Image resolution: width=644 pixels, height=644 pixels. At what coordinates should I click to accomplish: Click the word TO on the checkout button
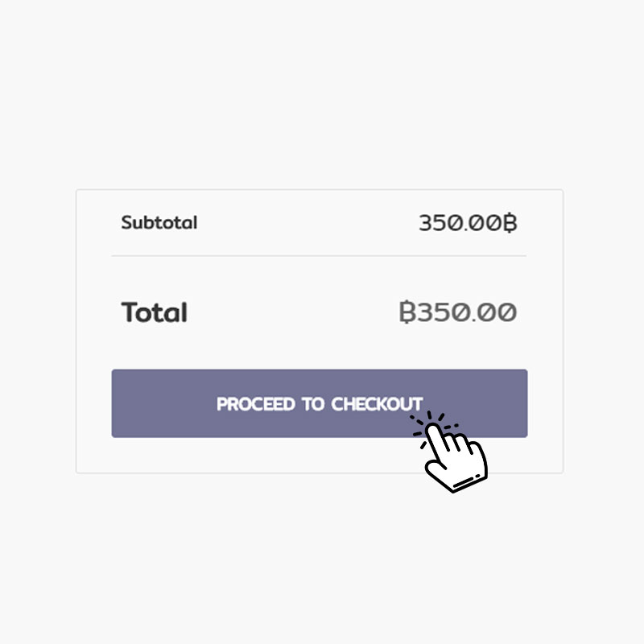tap(313, 404)
